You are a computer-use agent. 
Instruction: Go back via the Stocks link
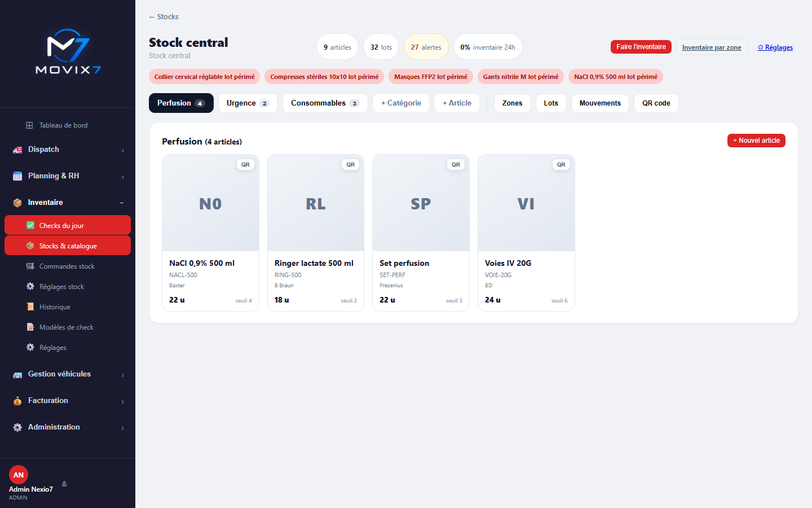pyautogui.click(x=164, y=17)
